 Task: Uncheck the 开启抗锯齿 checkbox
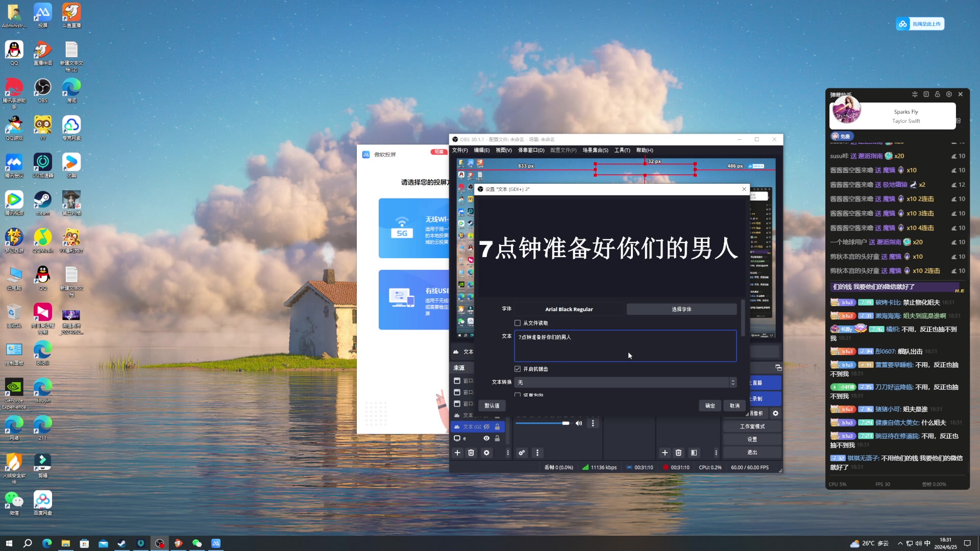pyautogui.click(x=518, y=369)
